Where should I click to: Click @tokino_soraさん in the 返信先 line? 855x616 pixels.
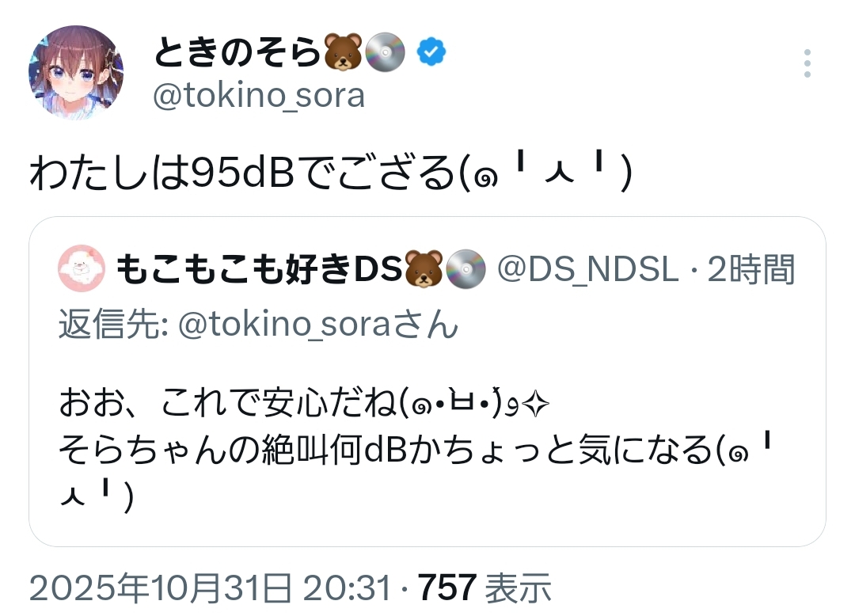(318, 325)
